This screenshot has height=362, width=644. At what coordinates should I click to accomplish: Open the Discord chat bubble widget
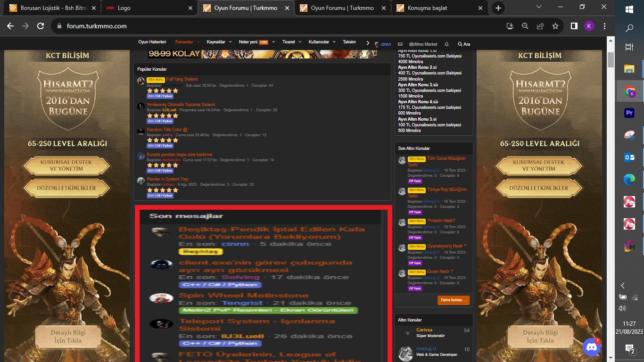pos(592,347)
